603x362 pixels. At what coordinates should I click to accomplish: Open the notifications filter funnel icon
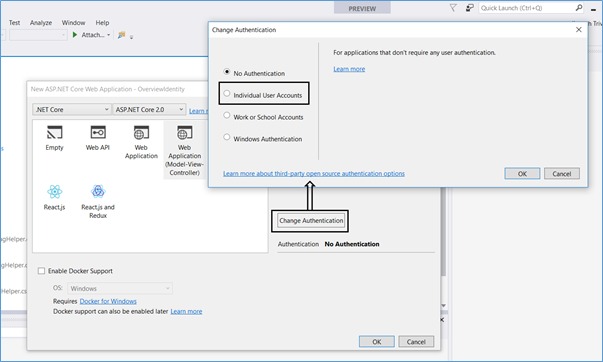point(453,8)
